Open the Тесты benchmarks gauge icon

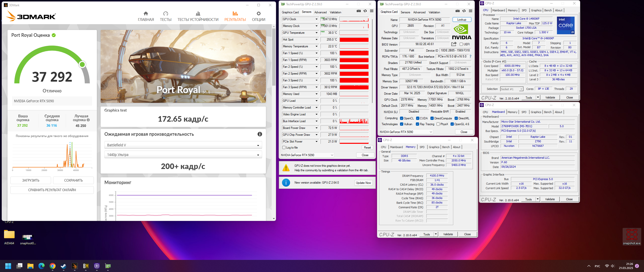tap(166, 13)
